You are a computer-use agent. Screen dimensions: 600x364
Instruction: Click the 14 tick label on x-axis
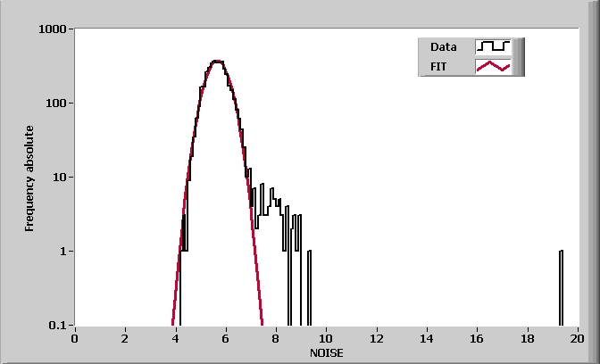(x=427, y=338)
